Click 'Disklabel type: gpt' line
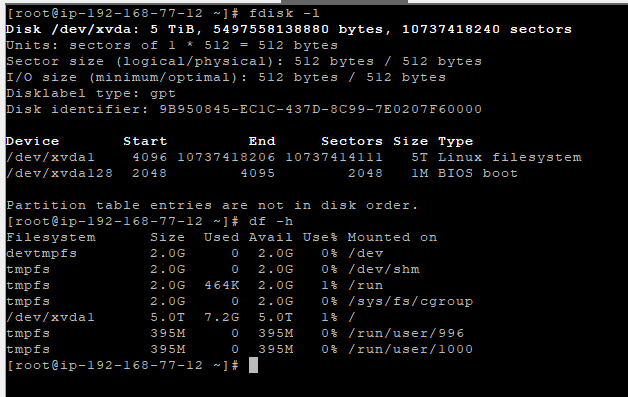Screen dimensions: 628x397 (x=91, y=93)
